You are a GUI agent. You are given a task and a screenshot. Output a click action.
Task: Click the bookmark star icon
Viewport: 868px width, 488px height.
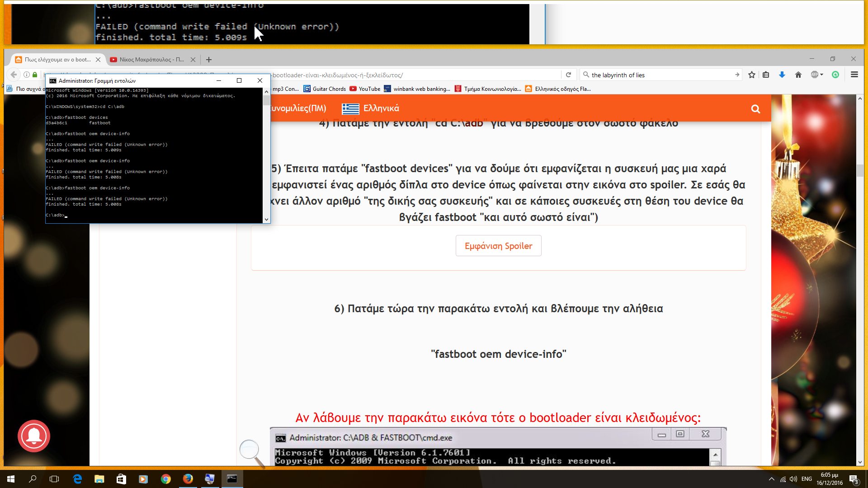[751, 75]
